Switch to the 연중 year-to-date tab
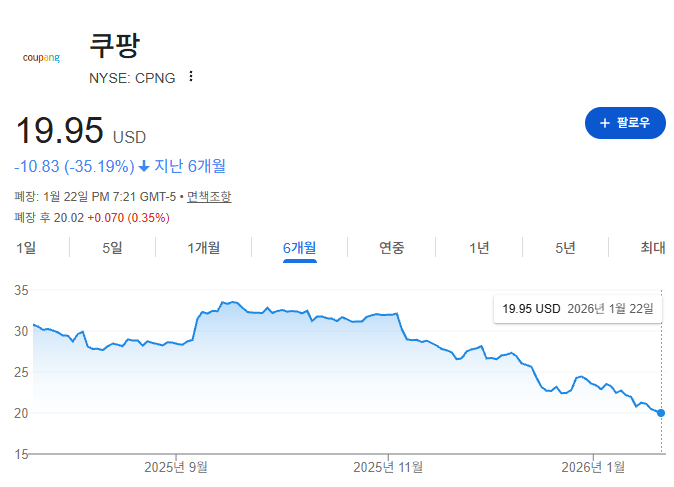The image size is (674, 487). click(x=392, y=248)
